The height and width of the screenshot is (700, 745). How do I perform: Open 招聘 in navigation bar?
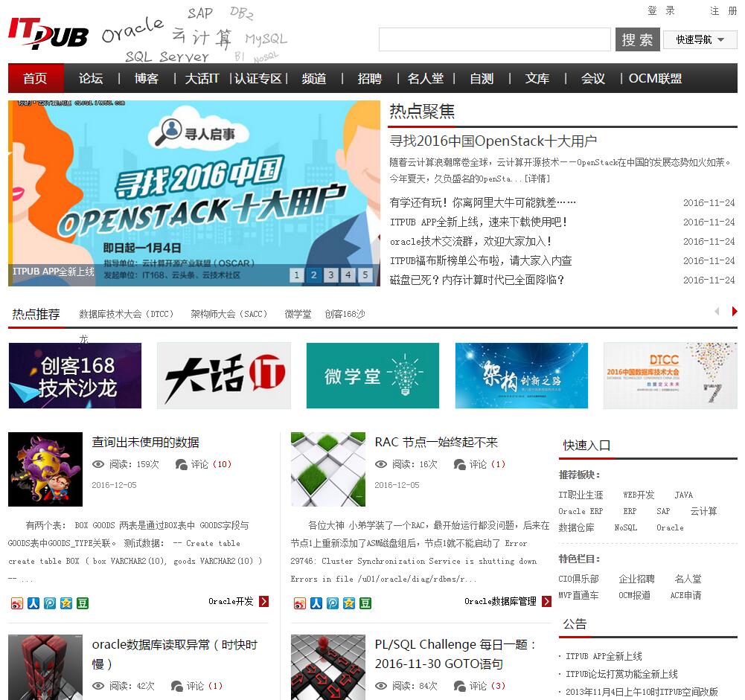point(370,78)
